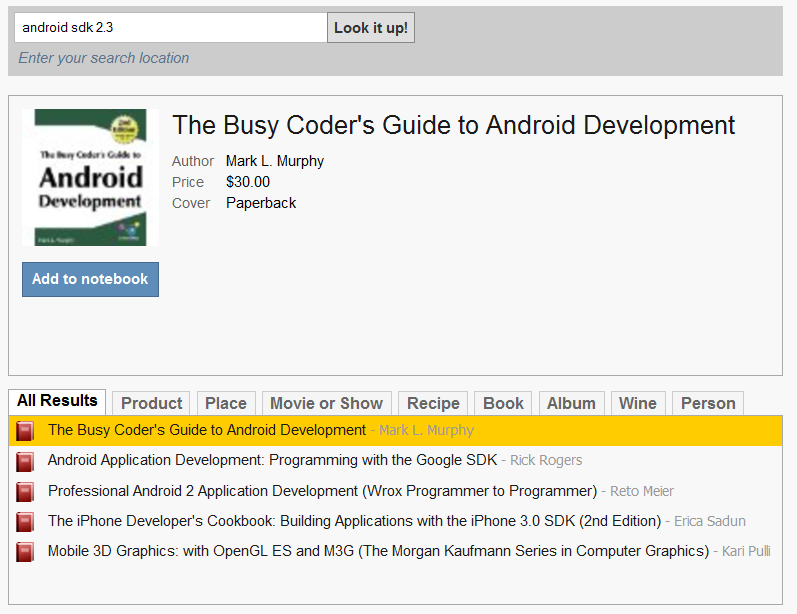Screen dimensions: 797x614
Task: Click Mark L. Murphy in highlighted result row
Action: pos(426,431)
